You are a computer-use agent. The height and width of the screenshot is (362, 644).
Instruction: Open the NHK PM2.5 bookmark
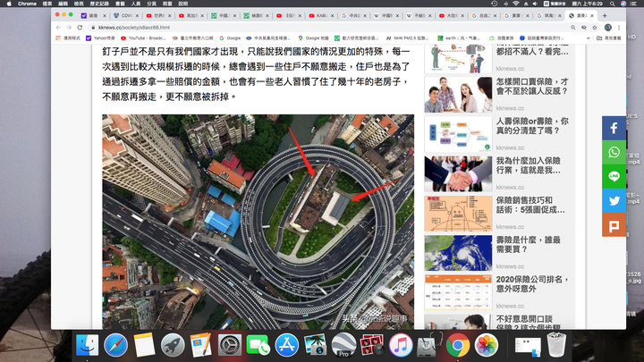point(408,38)
